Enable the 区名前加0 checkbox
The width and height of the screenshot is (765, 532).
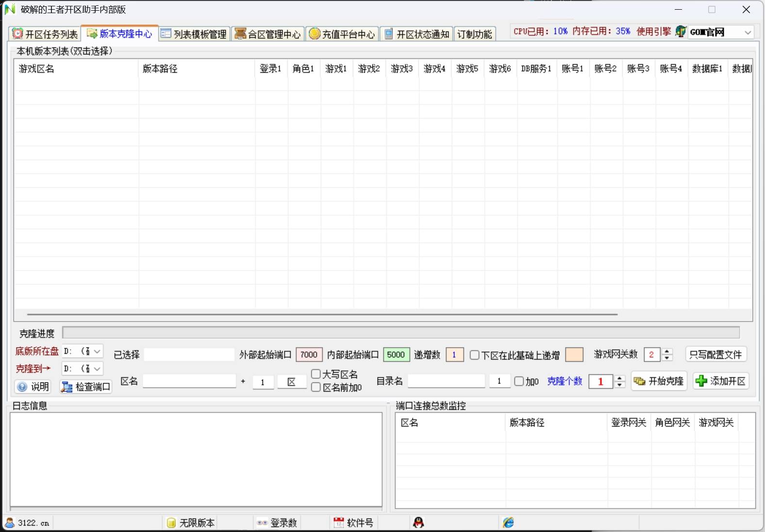(x=316, y=387)
